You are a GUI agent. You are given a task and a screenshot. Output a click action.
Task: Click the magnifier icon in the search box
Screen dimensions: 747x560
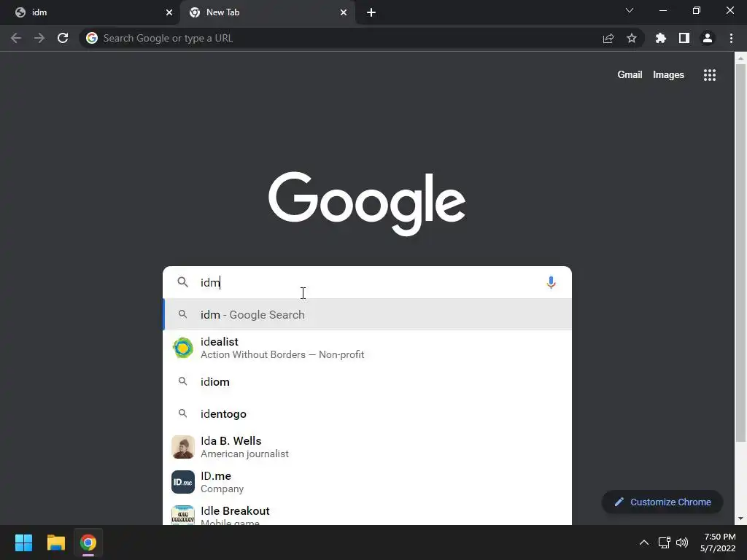pos(182,282)
